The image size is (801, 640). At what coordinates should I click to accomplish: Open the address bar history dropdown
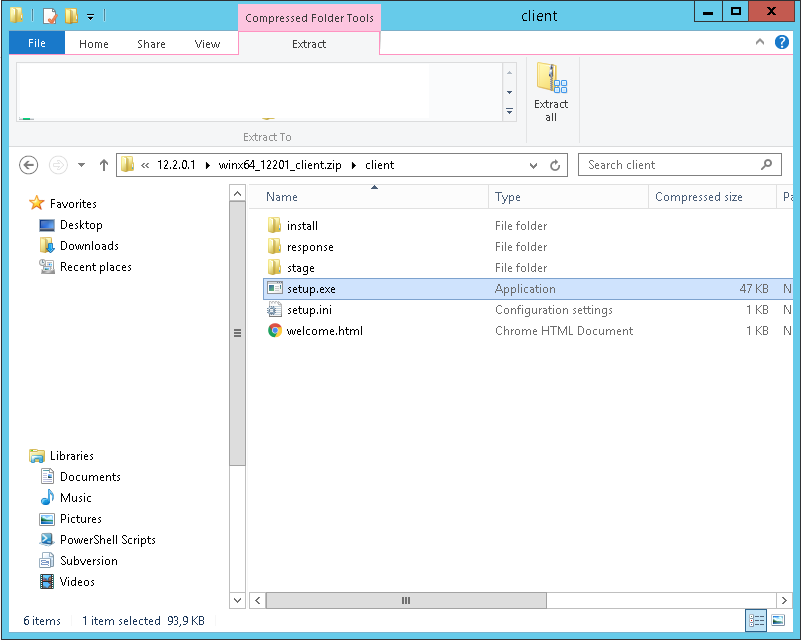tap(534, 165)
